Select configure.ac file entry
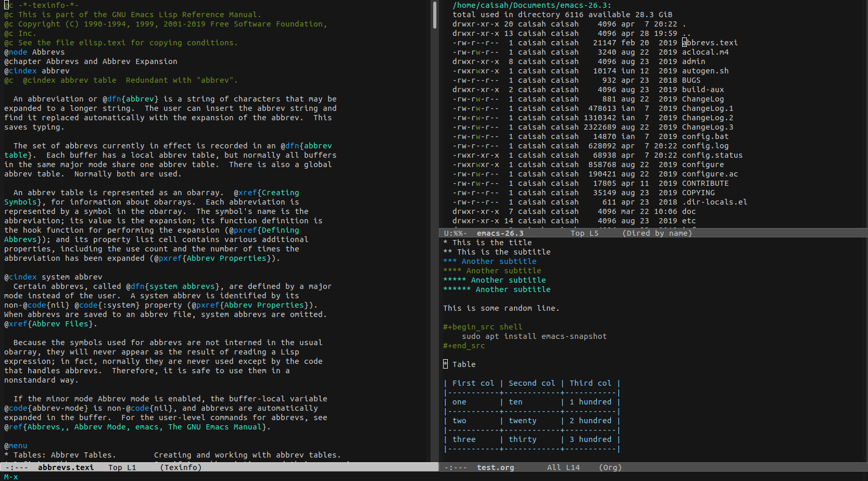Viewport: 868px width, 481px height. [710, 174]
